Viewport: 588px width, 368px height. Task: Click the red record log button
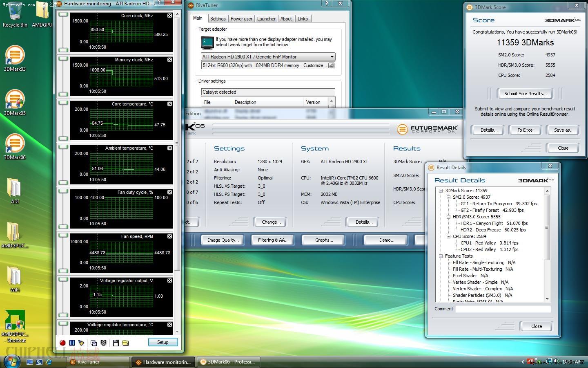click(62, 343)
